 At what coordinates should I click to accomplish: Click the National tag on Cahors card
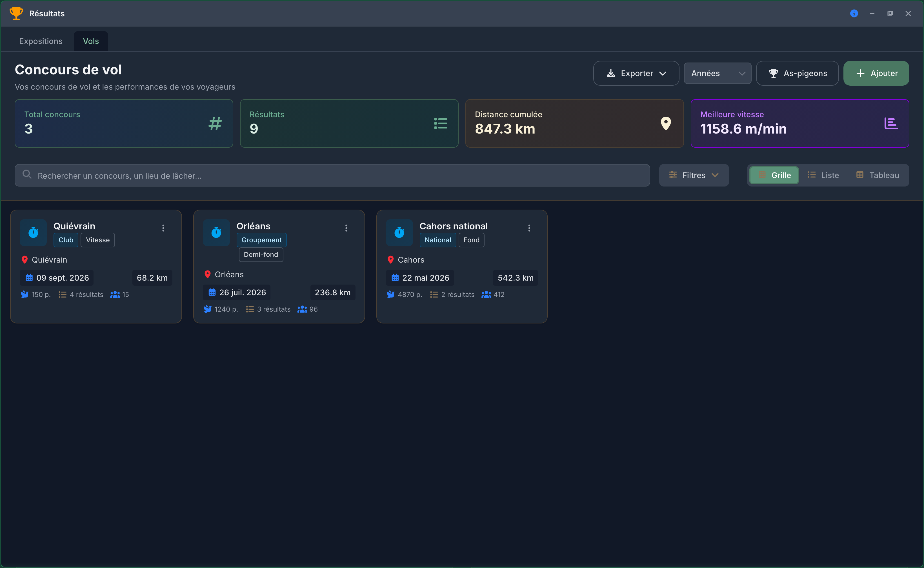pos(438,240)
